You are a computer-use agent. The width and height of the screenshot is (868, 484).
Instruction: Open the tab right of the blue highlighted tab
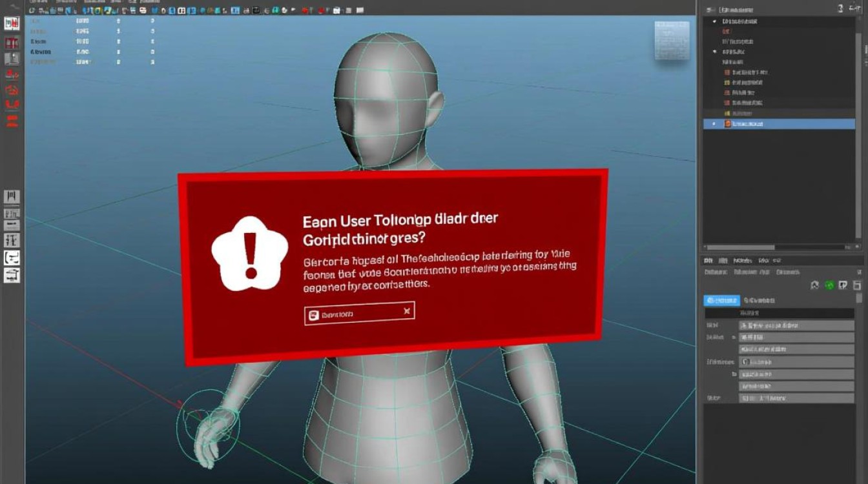tap(759, 300)
